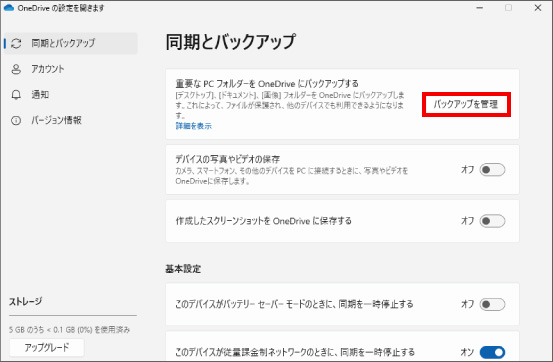
Task: Click the bell icon beside 通知
Action: point(16,95)
